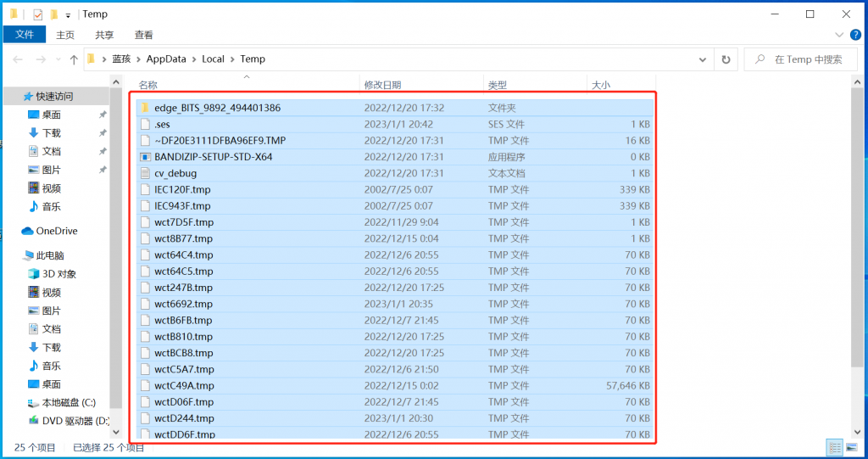Select 此电脑 in the navigation pane

tap(50, 255)
